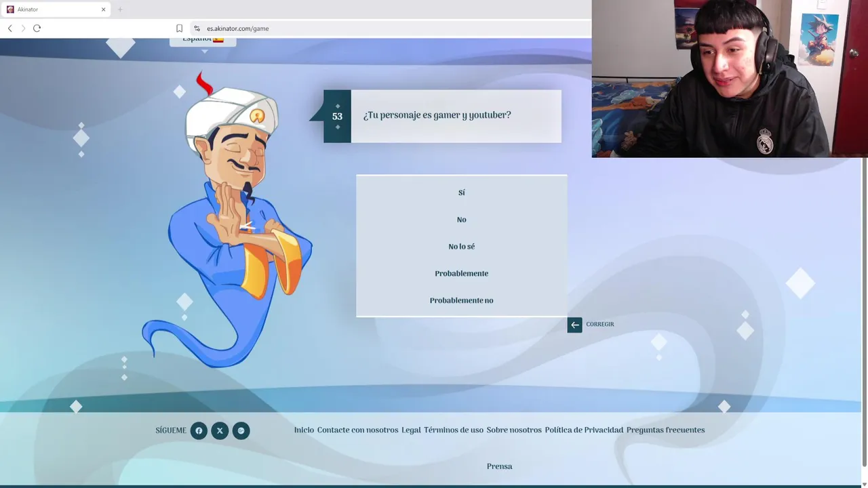
Task: Open the Español language dropdown
Action: [203, 41]
